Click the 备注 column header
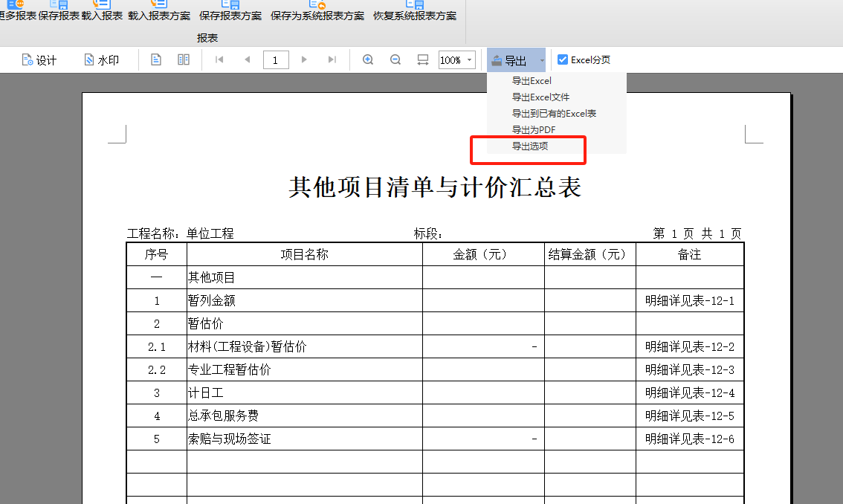This screenshot has width=843, height=504. pos(689,254)
